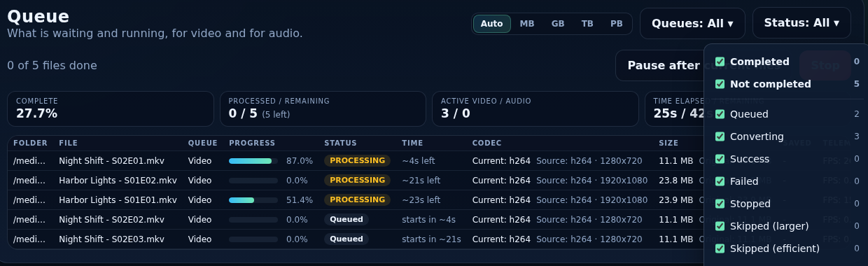Viewport: 868px width, 266px height.
Task: Click PROCESSING badge for Harbor Lights S01E02
Action: (357, 181)
